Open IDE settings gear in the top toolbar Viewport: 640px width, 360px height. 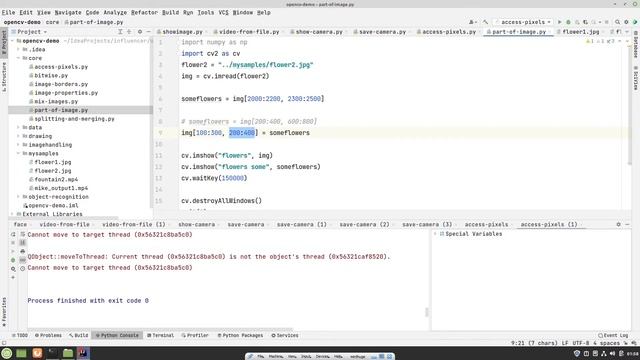(x=626, y=22)
